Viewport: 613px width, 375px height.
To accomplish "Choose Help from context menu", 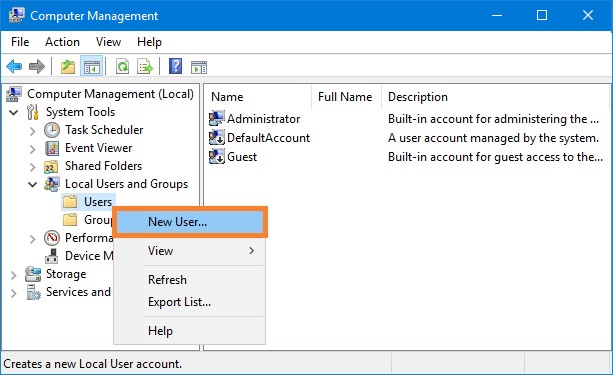I will click(x=190, y=331).
